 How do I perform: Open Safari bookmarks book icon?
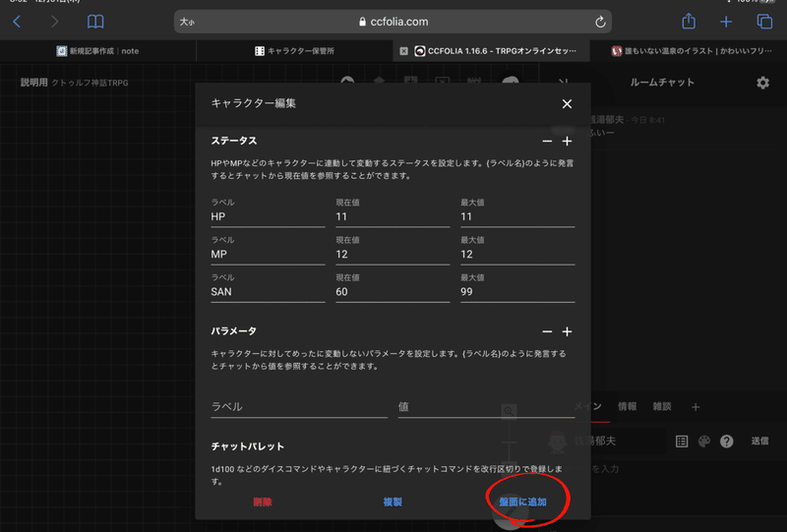point(95,22)
